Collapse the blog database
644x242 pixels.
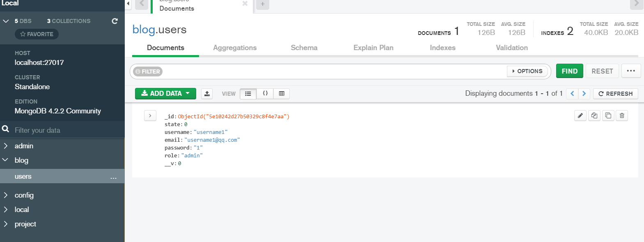(x=5, y=160)
